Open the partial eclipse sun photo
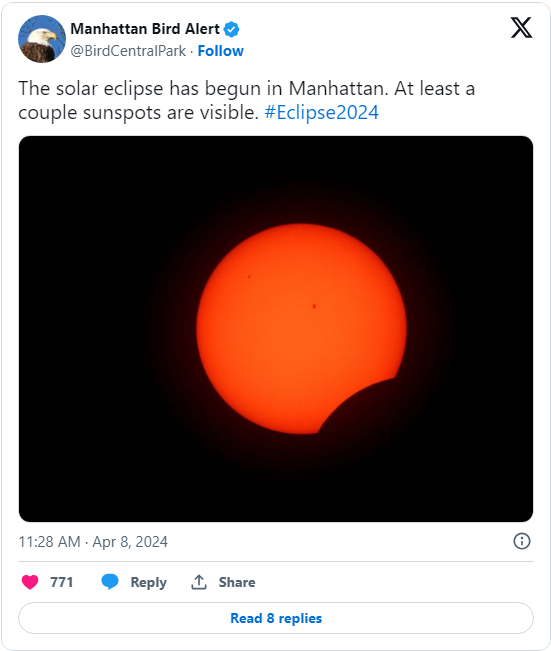Screen dimensions: 551x651 276,329
